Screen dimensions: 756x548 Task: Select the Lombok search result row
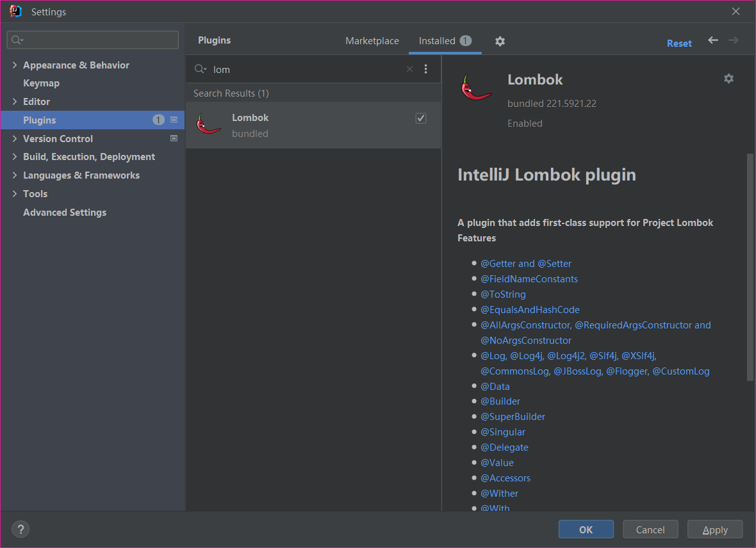tap(313, 125)
